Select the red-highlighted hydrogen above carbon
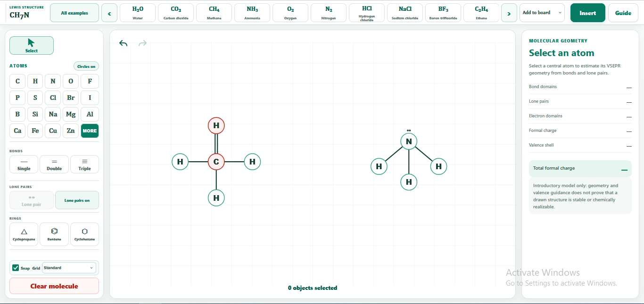The image size is (644, 304). coord(216,125)
